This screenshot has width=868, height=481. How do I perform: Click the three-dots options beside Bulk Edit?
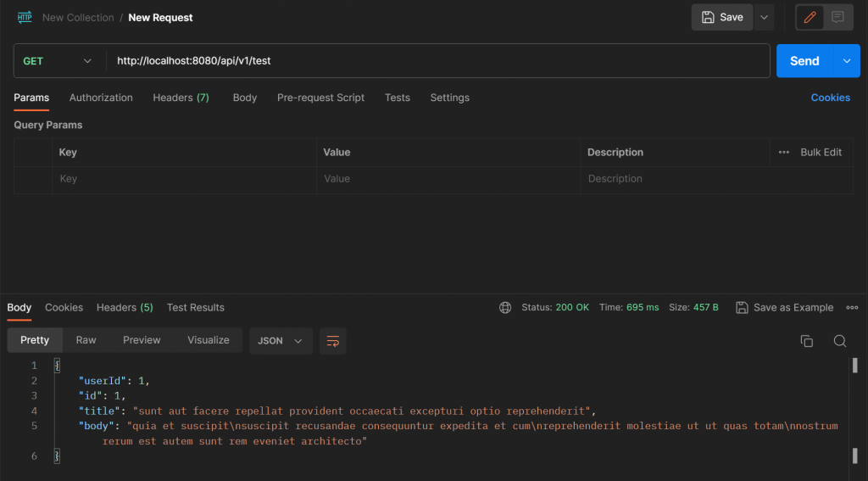point(784,153)
